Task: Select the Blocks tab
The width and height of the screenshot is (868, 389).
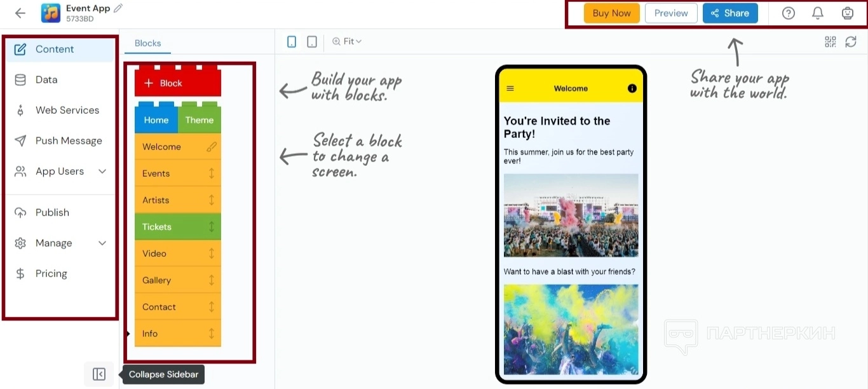Action: tap(148, 43)
